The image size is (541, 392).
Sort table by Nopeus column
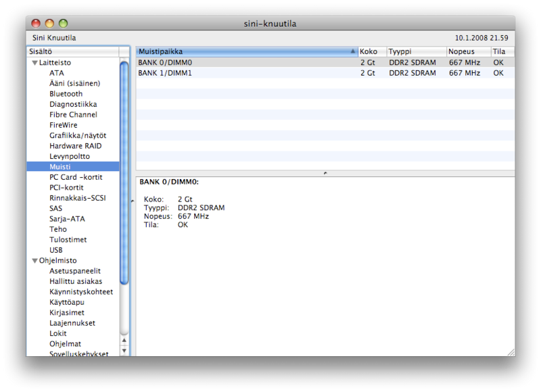469,52
